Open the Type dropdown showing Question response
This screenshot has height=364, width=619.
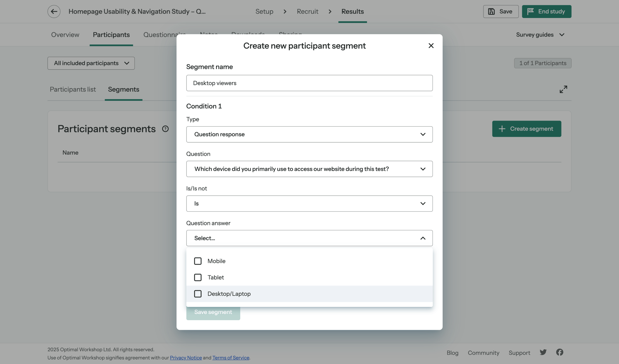click(309, 134)
